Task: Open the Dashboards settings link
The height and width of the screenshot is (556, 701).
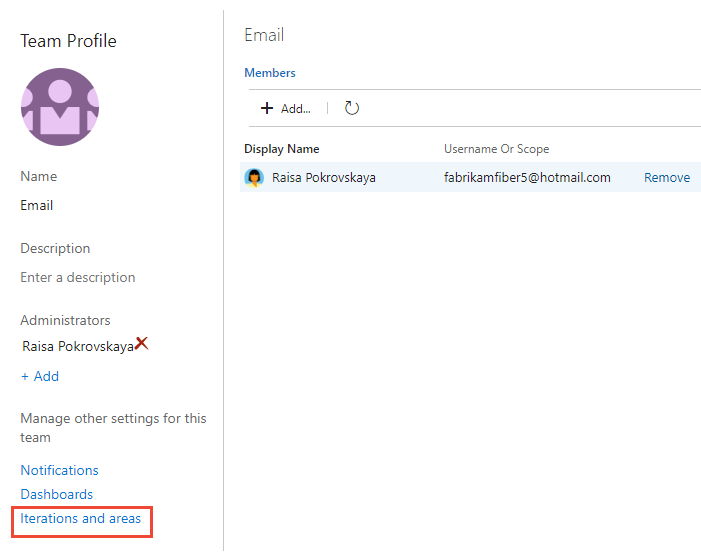Action: 57,494
